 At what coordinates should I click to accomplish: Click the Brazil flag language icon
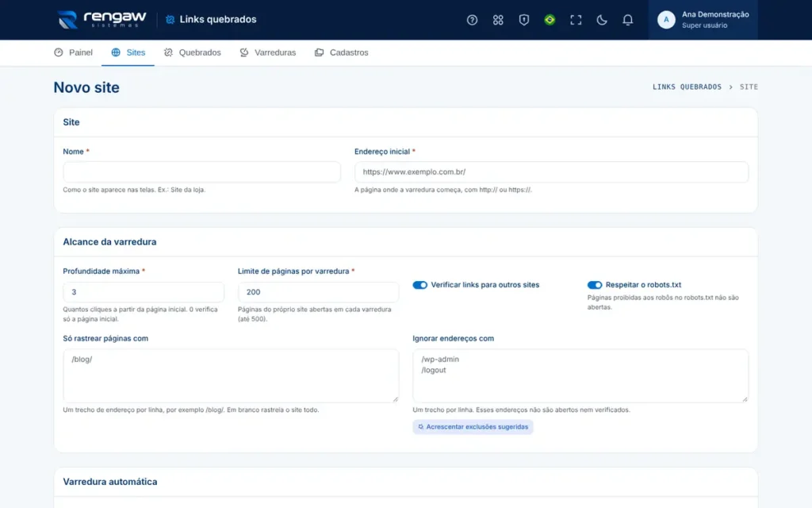(x=550, y=20)
